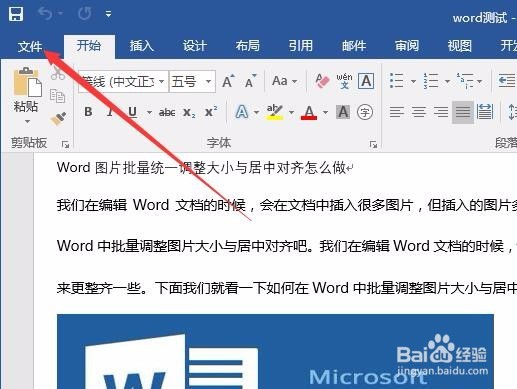This screenshot has height=389, width=517.
Task: Switch to the 审阅 ribbon tab
Action: tap(407, 46)
